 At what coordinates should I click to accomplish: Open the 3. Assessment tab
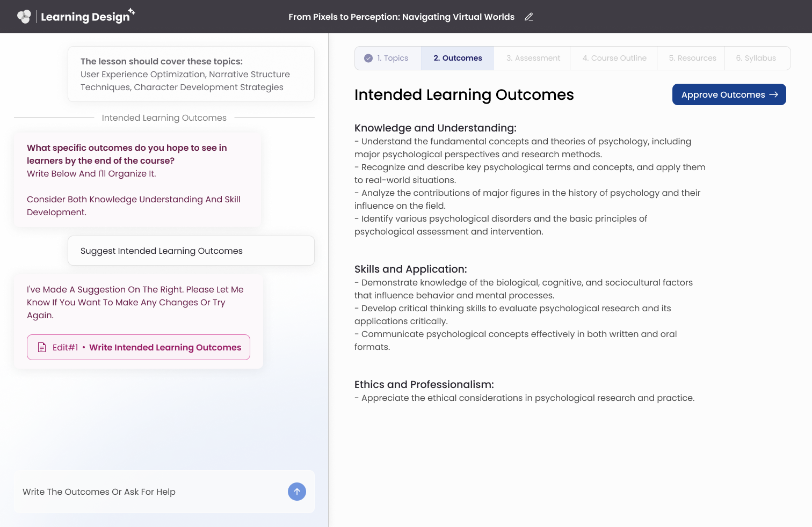tap(533, 58)
